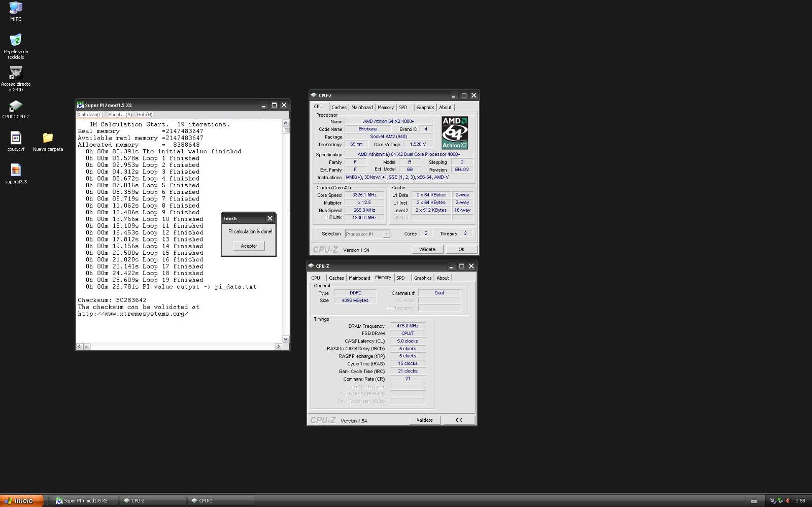Activate the second CPU-Z taskbar button
This screenshot has height=507, width=812.
(x=221, y=500)
